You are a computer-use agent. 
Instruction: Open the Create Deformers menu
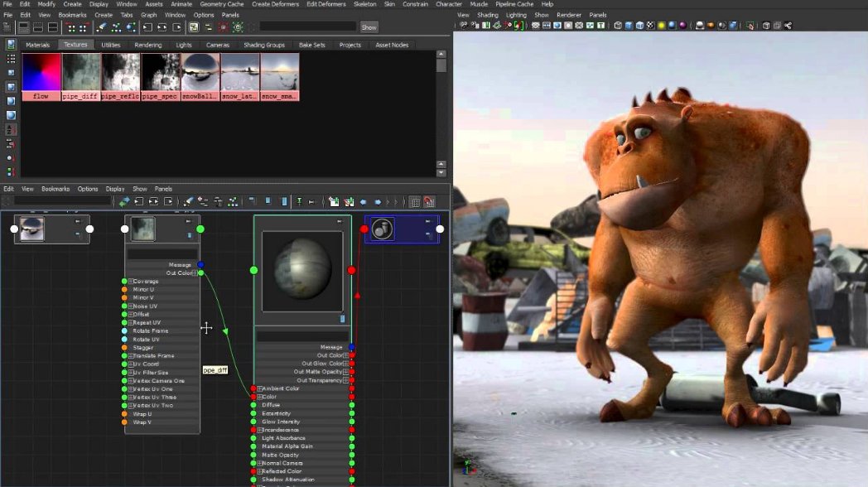click(275, 4)
